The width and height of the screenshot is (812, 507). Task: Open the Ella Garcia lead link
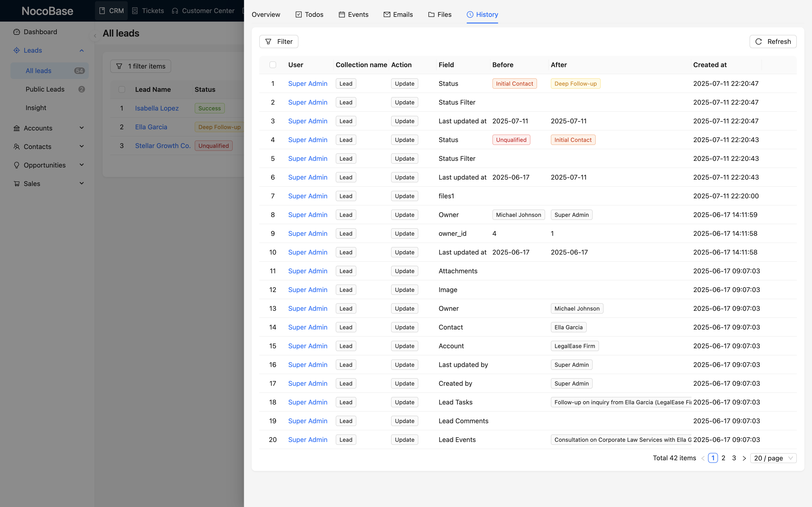point(151,127)
